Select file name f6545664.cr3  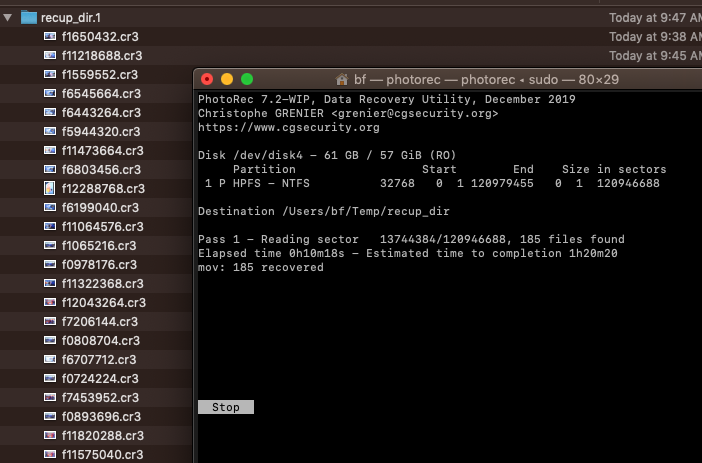tap(101, 94)
